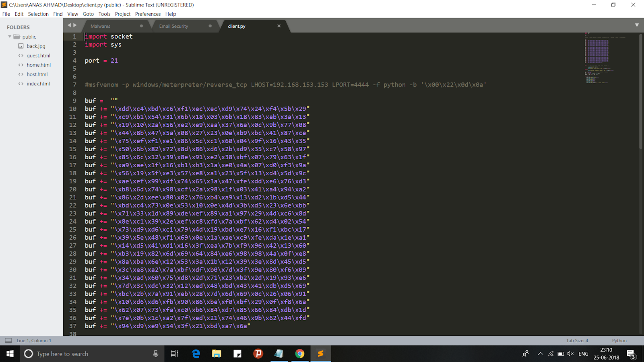Click the Cortana microphone icon
This screenshot has height=362, width=644.
156,354
